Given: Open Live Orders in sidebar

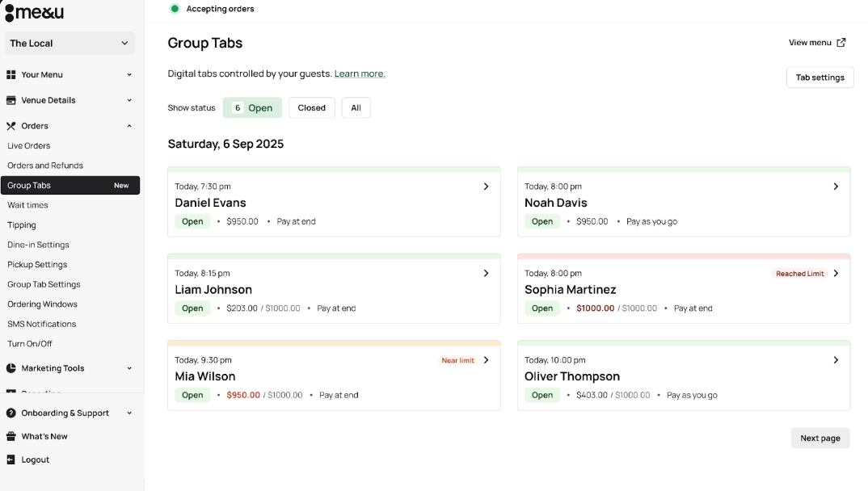Looking at the screenshot, I should click(x=29, y=146).
